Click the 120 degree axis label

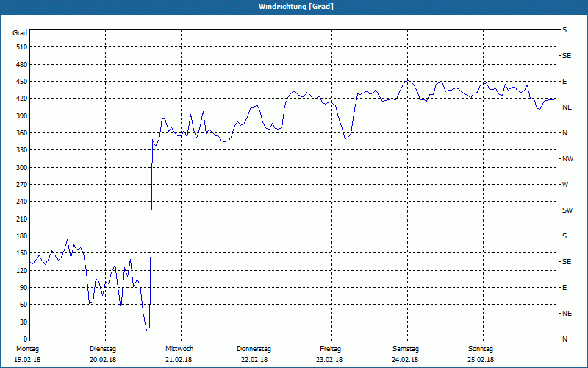point(22,270)
